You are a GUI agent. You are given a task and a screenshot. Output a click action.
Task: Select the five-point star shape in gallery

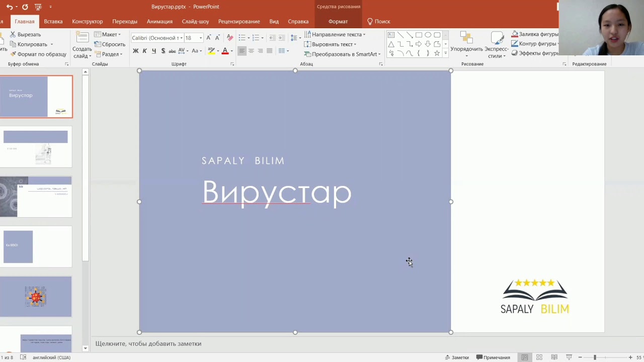[x=437, y=53]
